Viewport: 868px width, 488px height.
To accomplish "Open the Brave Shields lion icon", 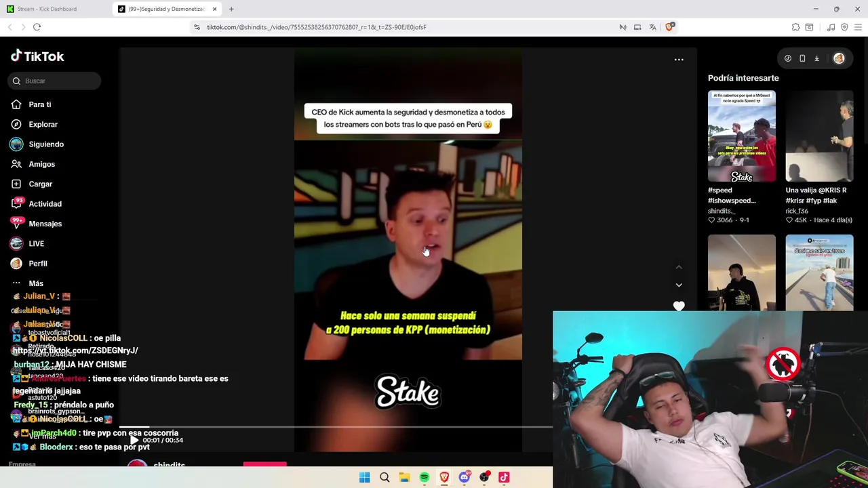I will point(670,27).
